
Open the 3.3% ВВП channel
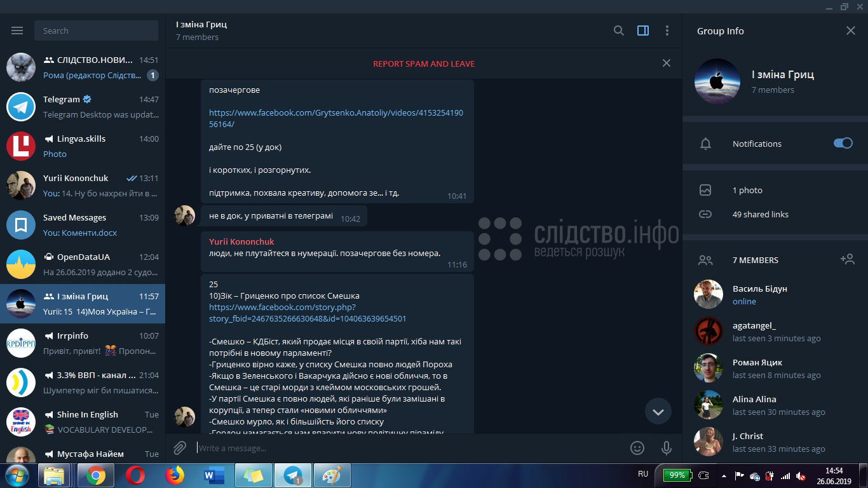point(83,383)
